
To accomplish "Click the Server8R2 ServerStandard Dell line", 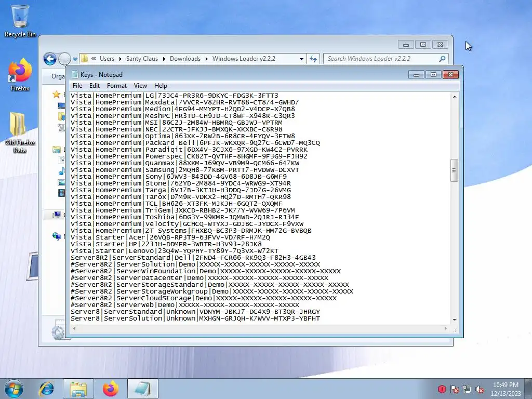I will [x=193, y=258].
